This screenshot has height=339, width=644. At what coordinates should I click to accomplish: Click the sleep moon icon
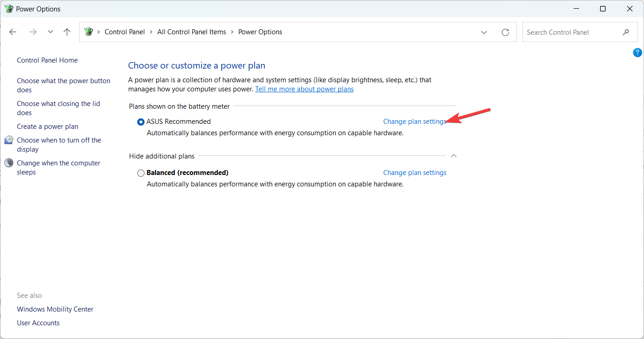9,163
